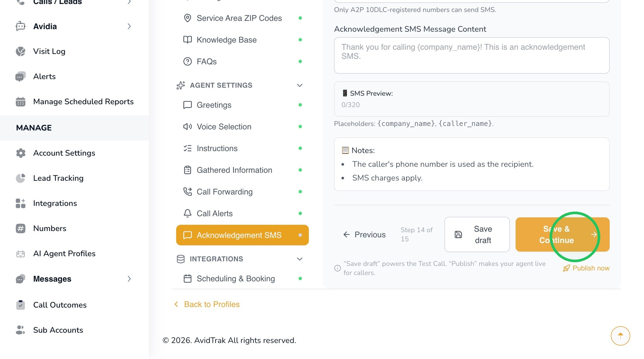Open Scheduling & Booking step
This screenshot has width=644, height=359.
pos(242,278)
